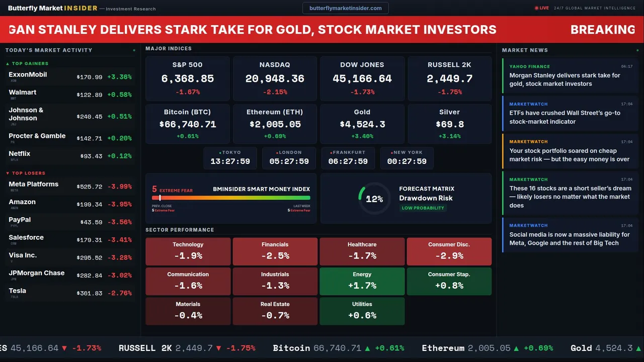Image resolution: width=644 pixels, height=362 pixels.
Task: Click the Consumer Disc. sector tile
Action: tap(449, 251)
